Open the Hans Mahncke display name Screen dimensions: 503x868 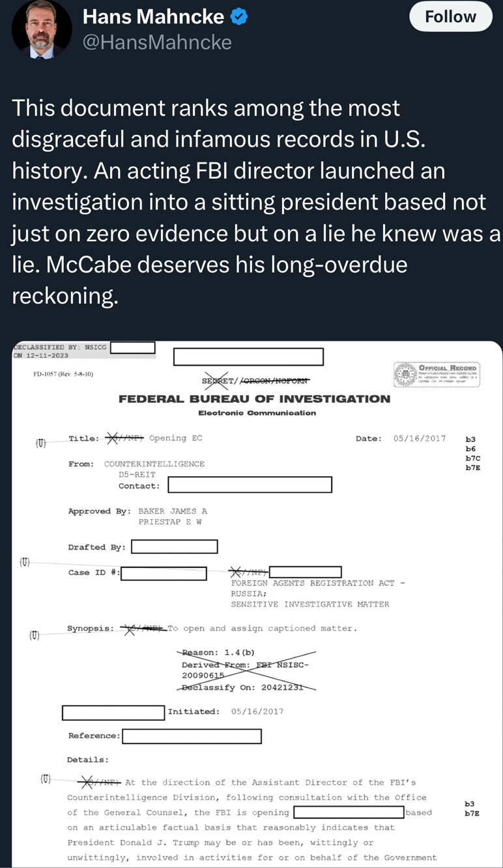[x=153, y=17]
